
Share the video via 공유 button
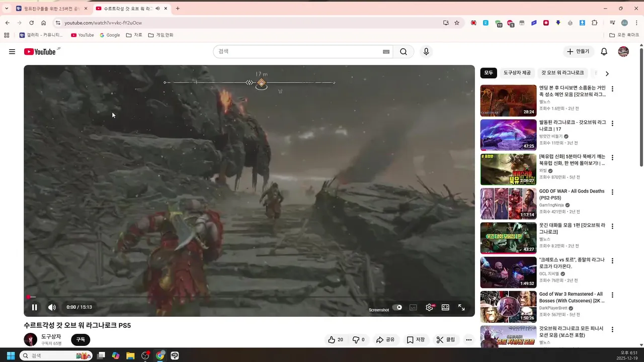385,340
